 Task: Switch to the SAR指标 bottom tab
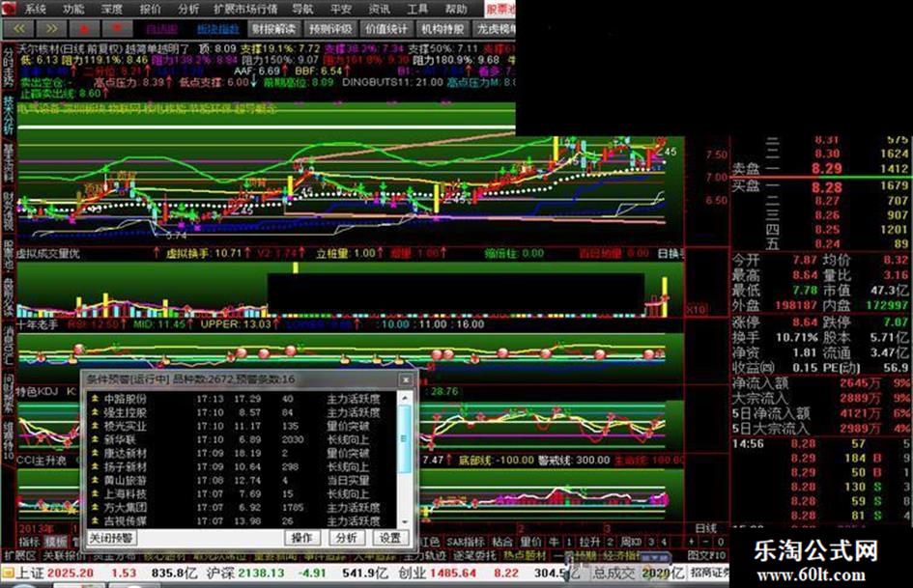point(466,542)
